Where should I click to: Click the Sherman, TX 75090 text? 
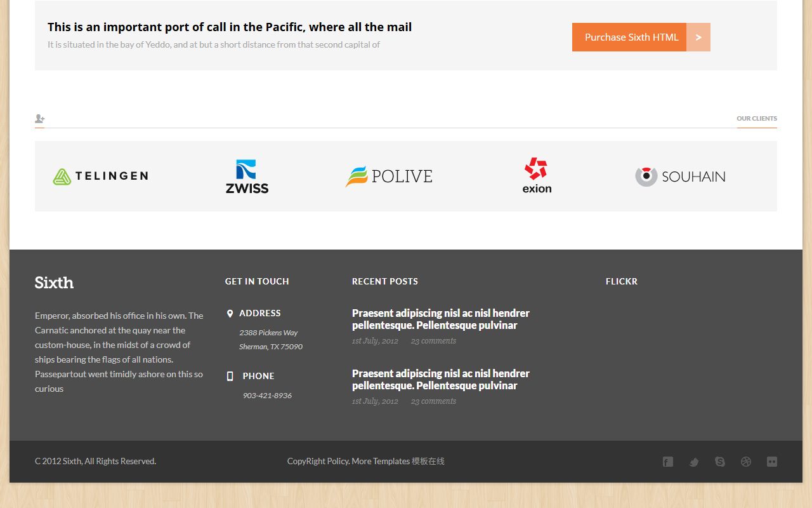tap(271, 347)
